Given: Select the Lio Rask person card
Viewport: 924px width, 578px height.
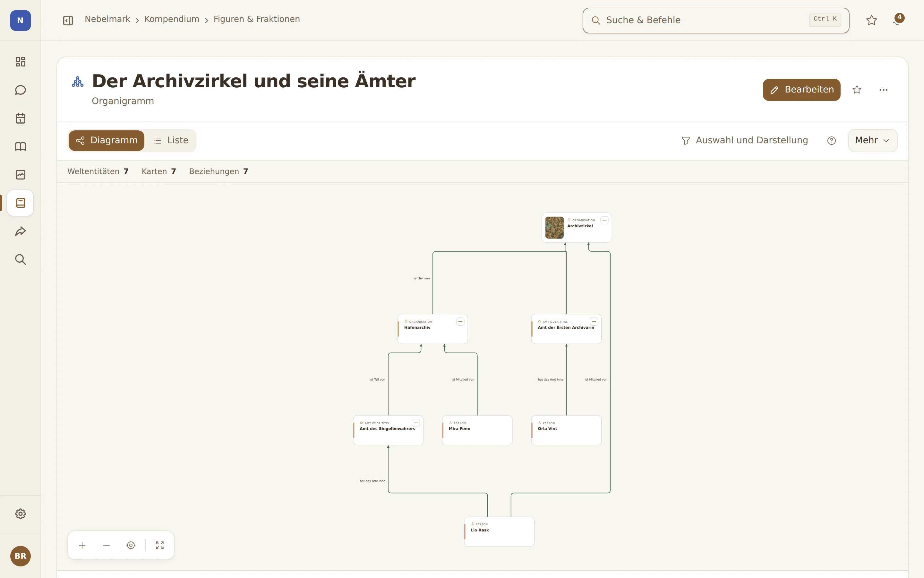Looking at the screenshot, I should (x=499, y=531).
